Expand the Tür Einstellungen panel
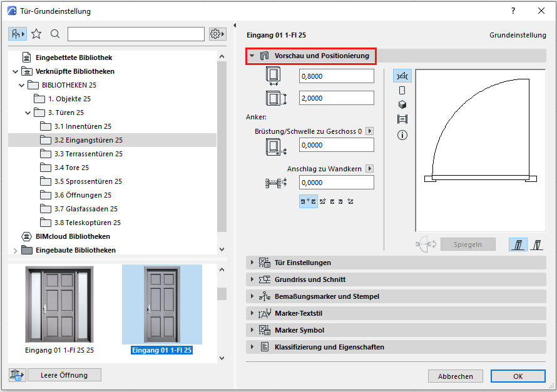The width and height of the screenshot is (557, 392). (302, 263)
